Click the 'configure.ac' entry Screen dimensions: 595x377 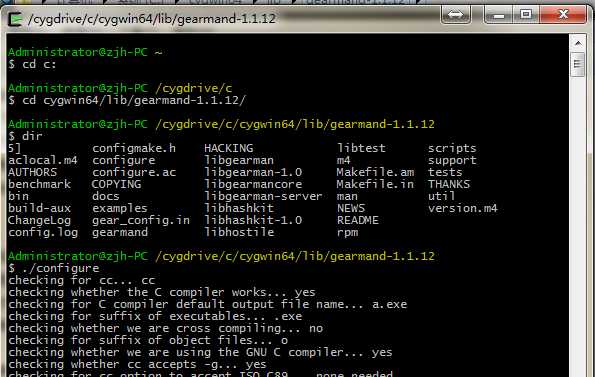[134, 172]
